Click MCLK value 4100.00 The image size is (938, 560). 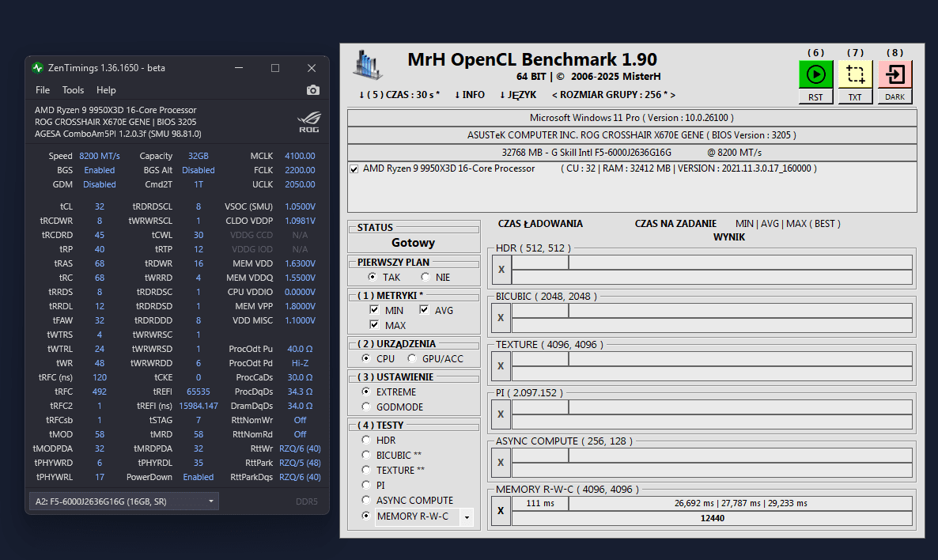pyautogui.click(x=300, y=156)
